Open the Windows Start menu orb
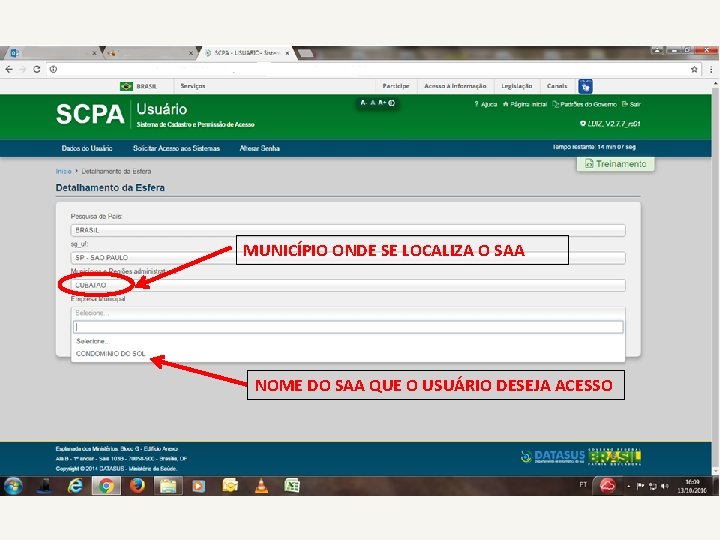 point(13,486)
